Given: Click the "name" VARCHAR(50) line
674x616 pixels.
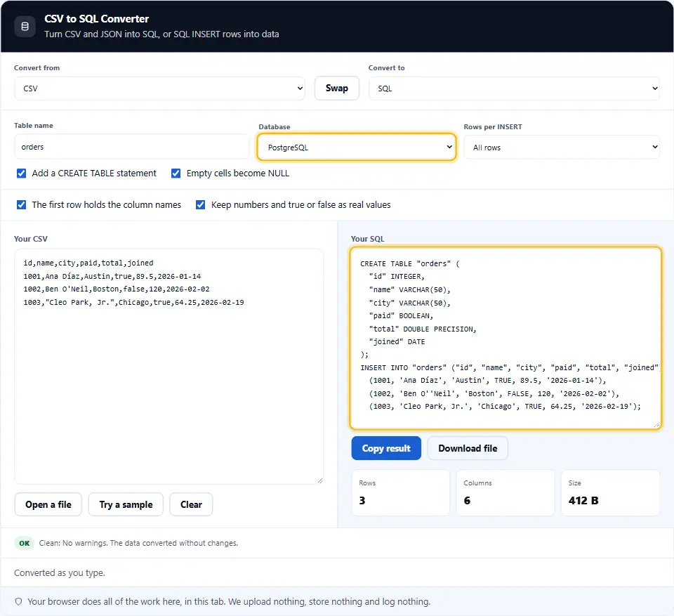Looking at the screenshot, I should 409,290.
